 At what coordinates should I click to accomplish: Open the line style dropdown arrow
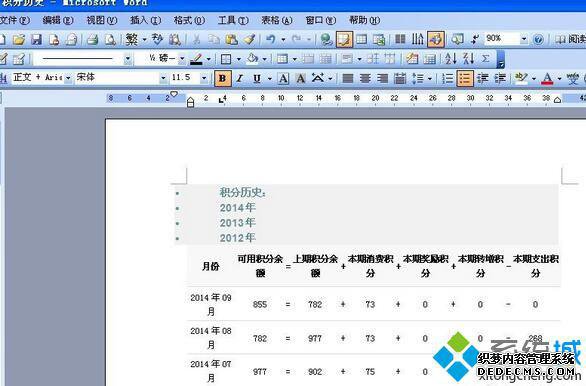tap(127, 59)
